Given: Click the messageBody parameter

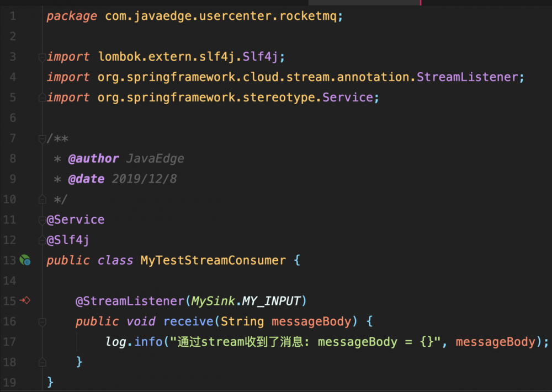Looking at the screenshot, I should pyautogui.click(x=311, y=321).
